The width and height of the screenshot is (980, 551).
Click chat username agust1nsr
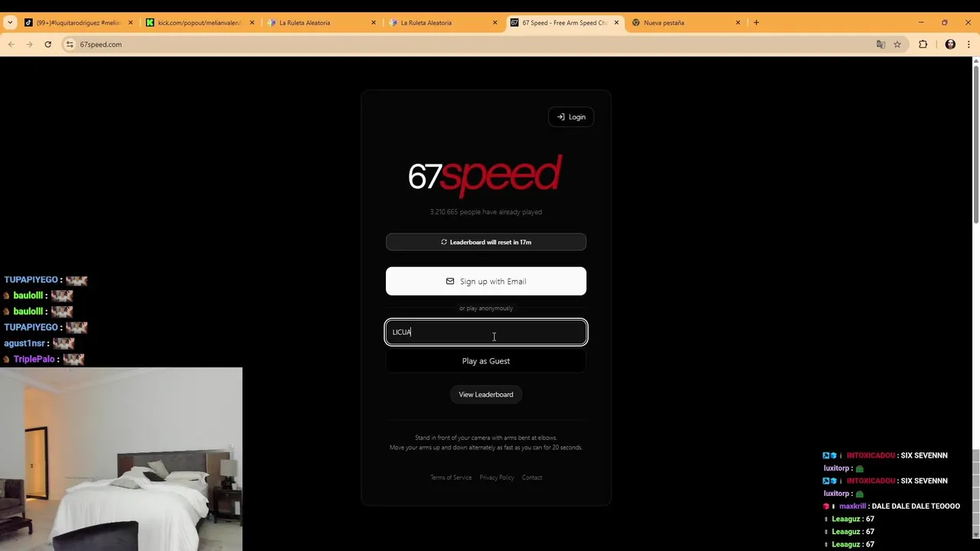tap(26, 344)
